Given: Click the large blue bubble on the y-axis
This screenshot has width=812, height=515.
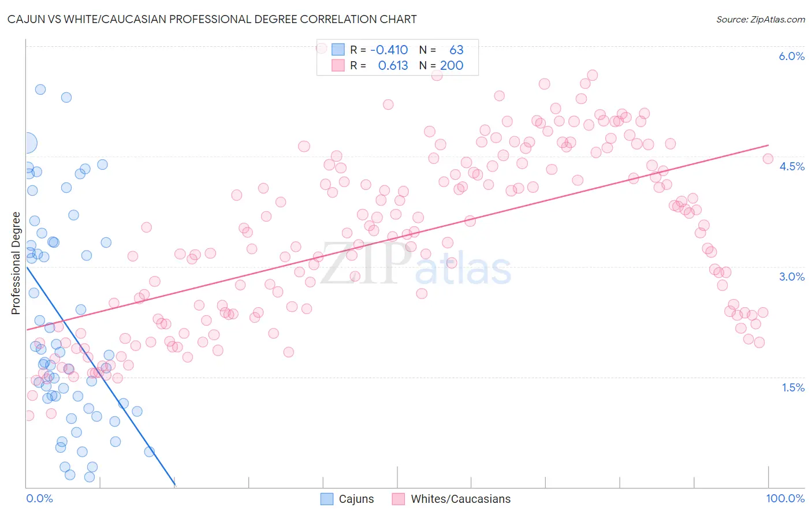Looking at the screenshot, I should (27, 143).
